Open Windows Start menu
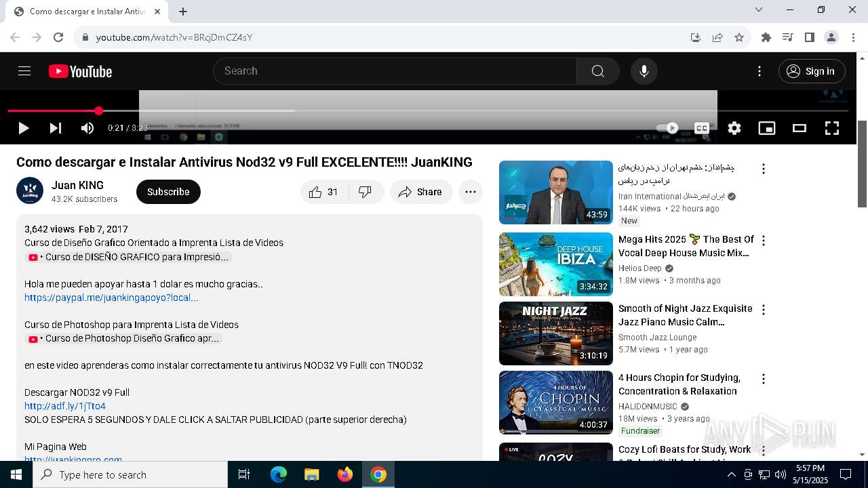This screenshot has height=488, width=868. [16, 474]
